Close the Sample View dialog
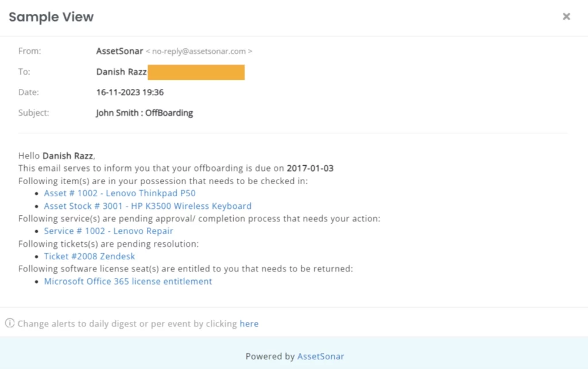Image resolution: width=588 pixels, height=369 pixels. tap(566, 17)
